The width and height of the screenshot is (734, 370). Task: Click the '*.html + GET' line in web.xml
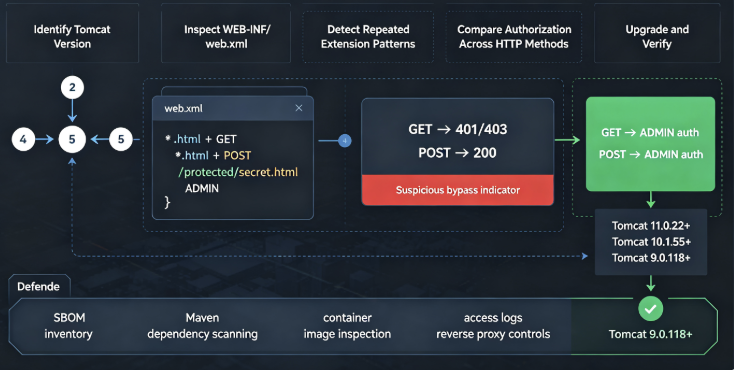click(x=201, y=139)
